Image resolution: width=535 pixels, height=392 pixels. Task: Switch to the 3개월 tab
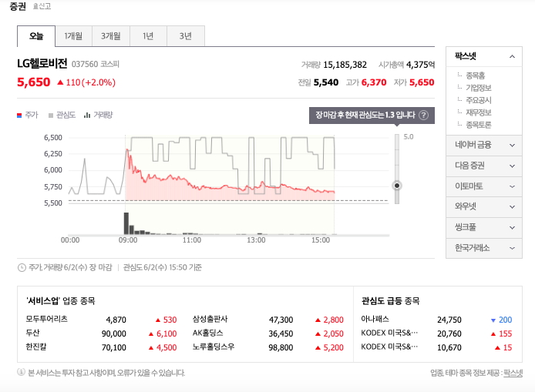pos(111,35)
